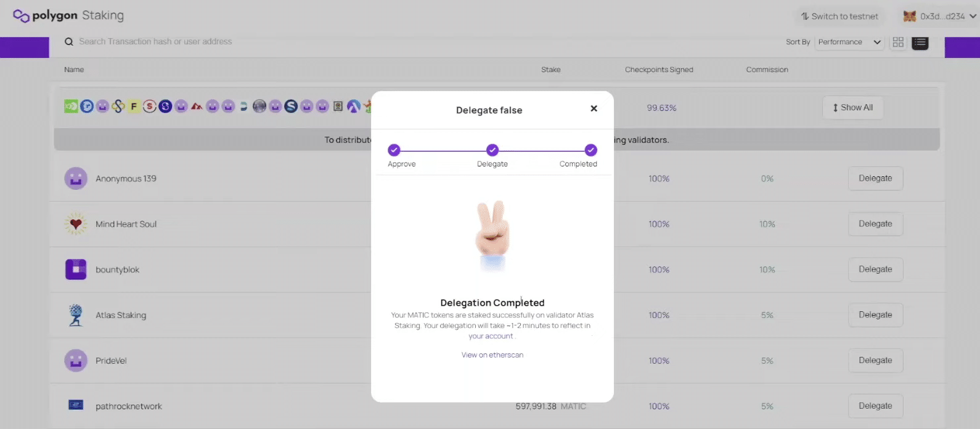Click the Delegate step checkmark circle

[x=492, y=150]
